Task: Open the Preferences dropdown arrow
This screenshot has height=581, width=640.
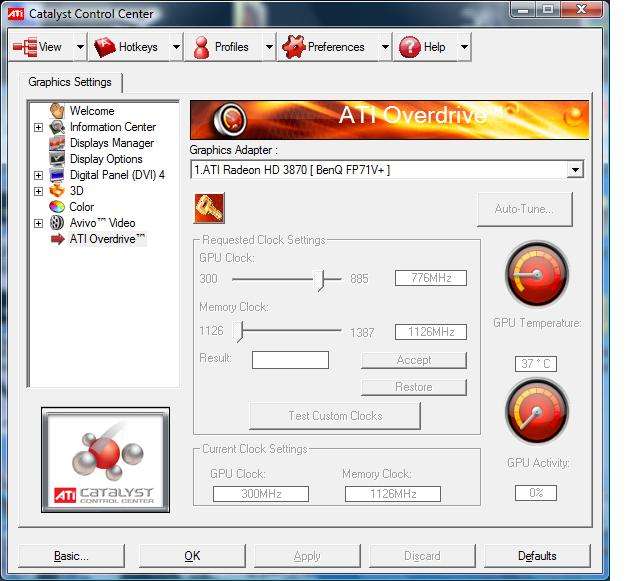Action: coord(385,47)
